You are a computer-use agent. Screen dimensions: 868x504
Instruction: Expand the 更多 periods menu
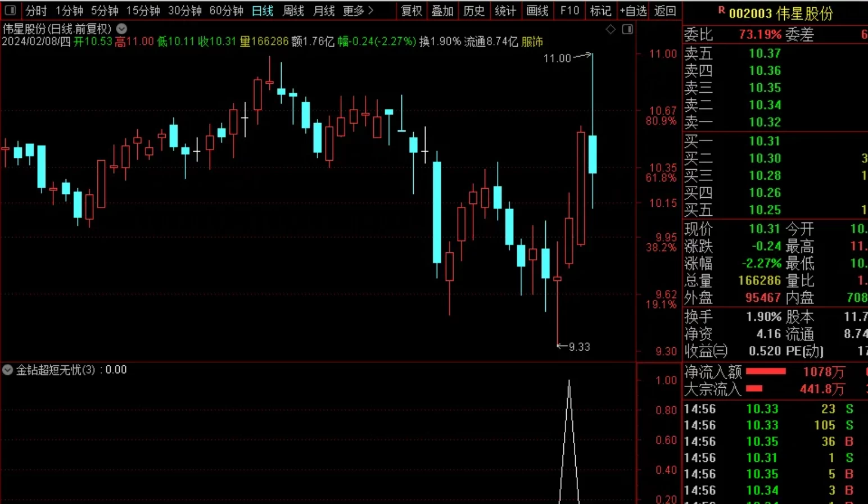[358, 11]
